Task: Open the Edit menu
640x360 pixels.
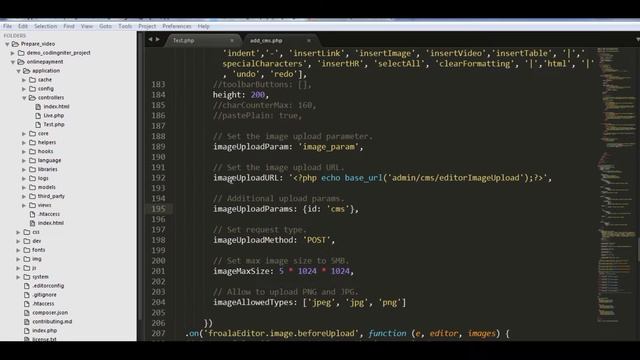Action: pyautogui.click(x=23, y=26)
